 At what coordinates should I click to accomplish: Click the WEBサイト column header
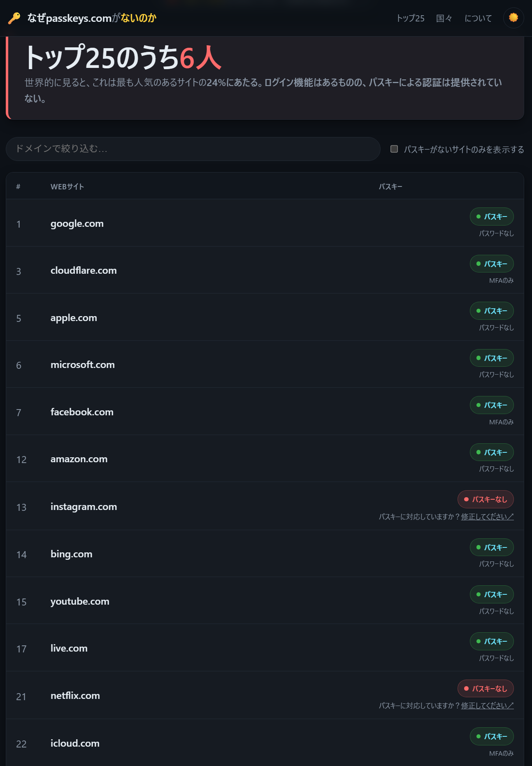[x=67, y=186]
